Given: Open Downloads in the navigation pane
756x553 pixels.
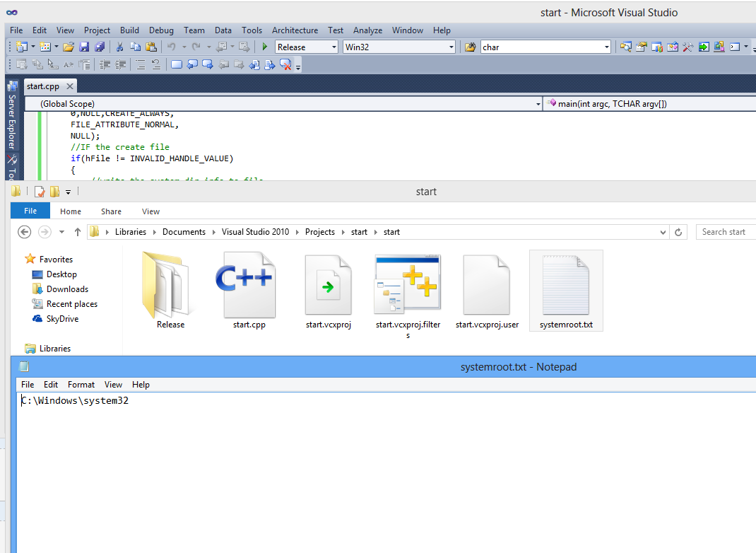Looking at the screenshot, I should pos(60,289).
